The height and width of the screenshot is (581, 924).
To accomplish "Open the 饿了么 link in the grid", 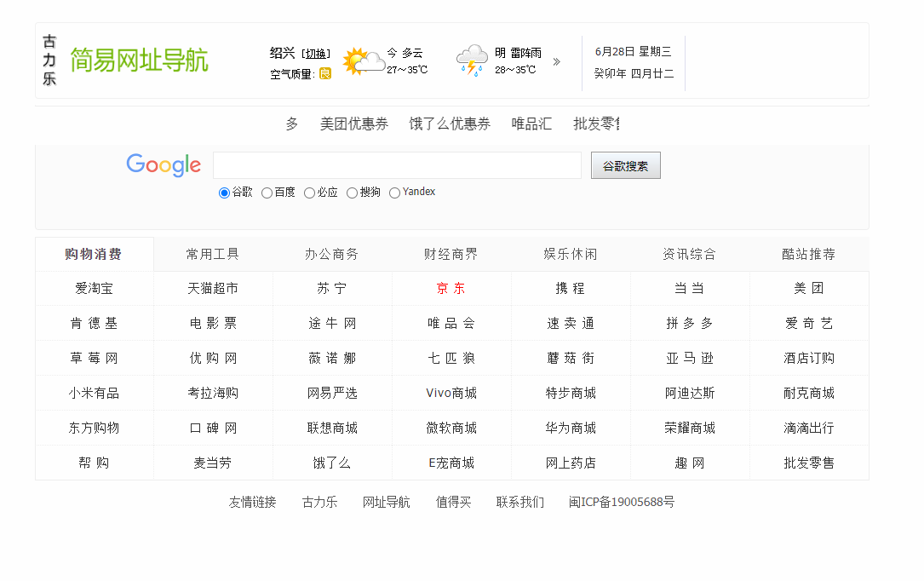I will click(332, 463).
